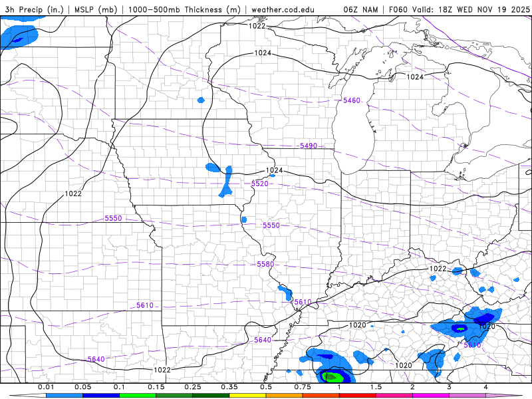Image resolution: width=532 pixels, height=399 pixels.
Task: Click legend value 0.75
Action: [x=303, y=387]
